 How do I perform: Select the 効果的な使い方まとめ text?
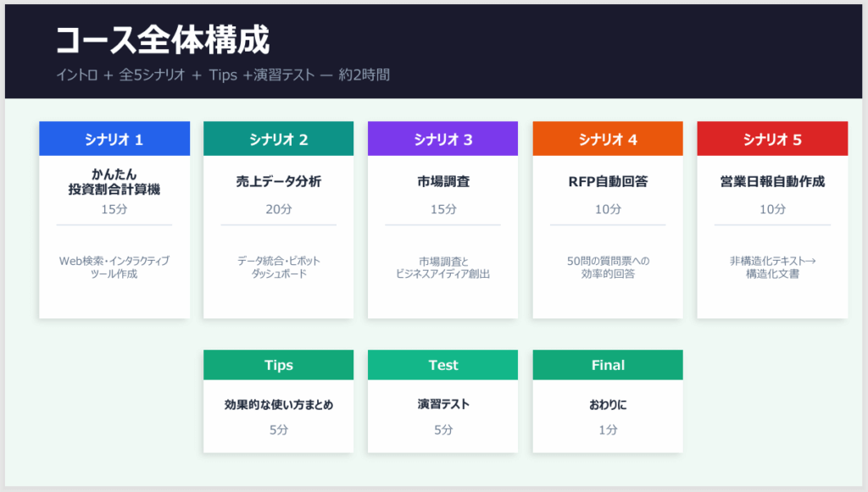(x=278, y=405)
